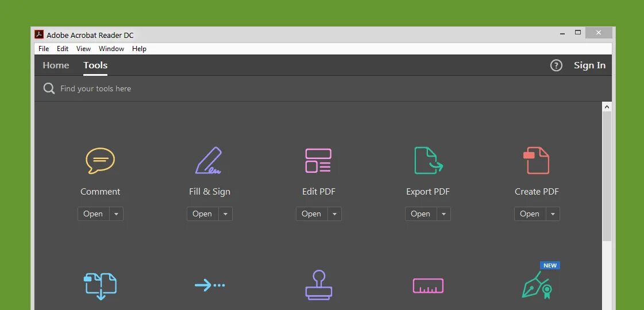644x310 pixels.
Task: Click the Create PDF label text
Action: (x=537, y=191)
